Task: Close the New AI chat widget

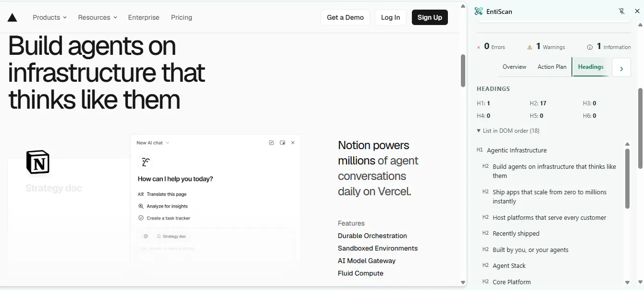Action: pyautogui.click(x=293, y=143)
